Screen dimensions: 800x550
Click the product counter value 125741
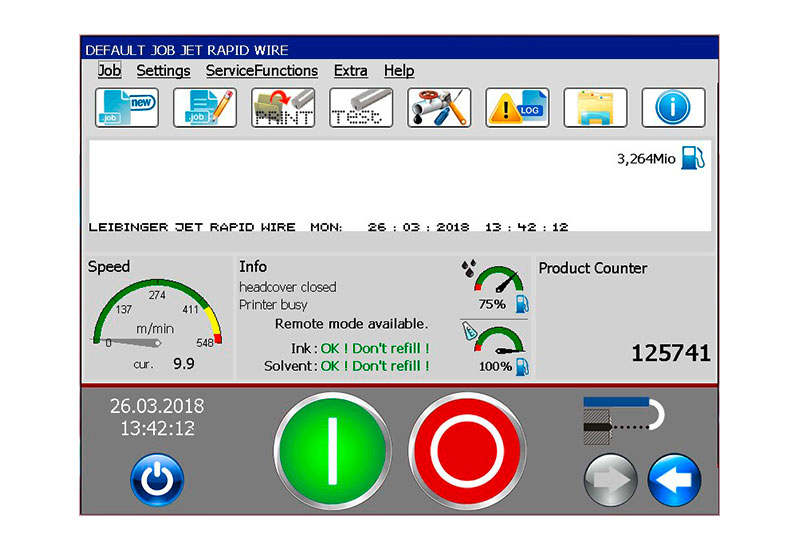[671, 353]
